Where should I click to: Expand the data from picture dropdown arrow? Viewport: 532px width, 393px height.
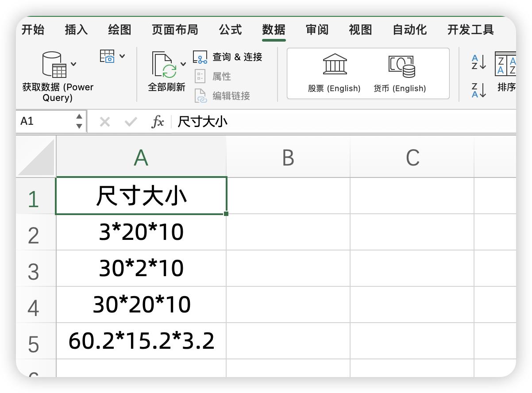122,56
